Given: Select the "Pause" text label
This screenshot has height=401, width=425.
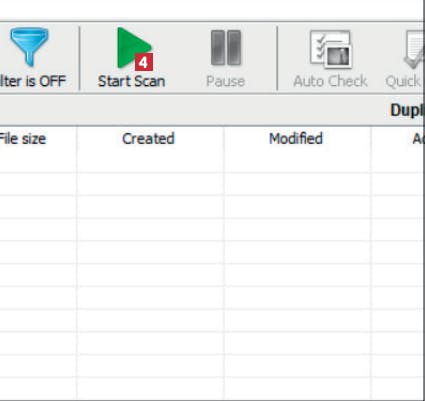Looking at the screenshot, I should pos(225,81).
